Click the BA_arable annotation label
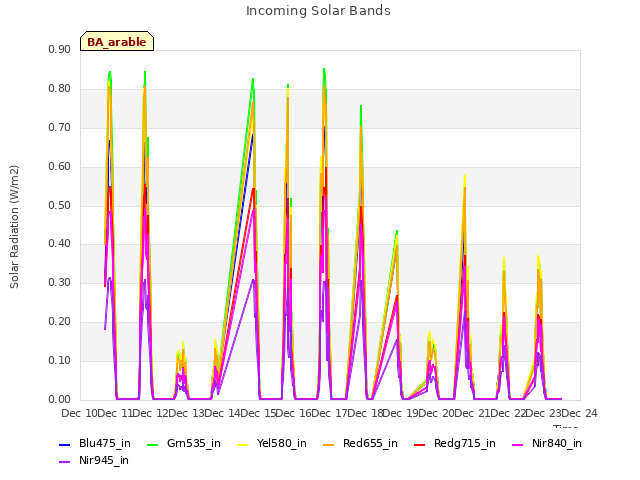This screenshot has width=640, height=480. pos(117,42)
